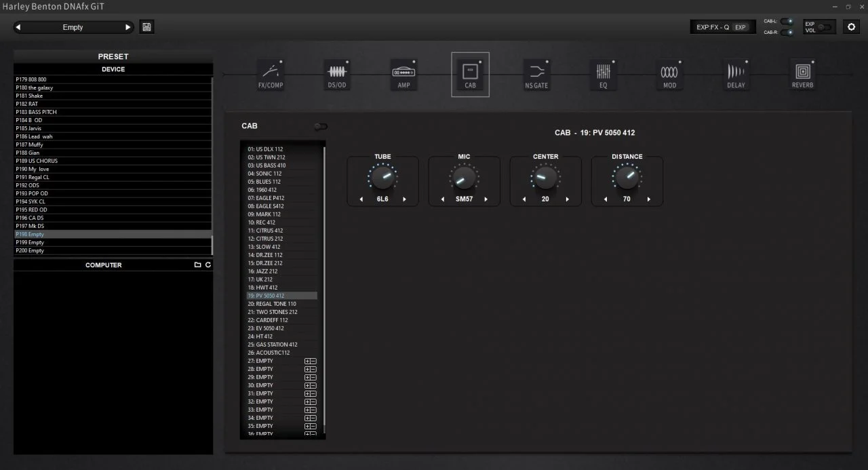868x470 pixels.
Task: Click the EXP button in the expression display
Action: [x=741, y=27]
